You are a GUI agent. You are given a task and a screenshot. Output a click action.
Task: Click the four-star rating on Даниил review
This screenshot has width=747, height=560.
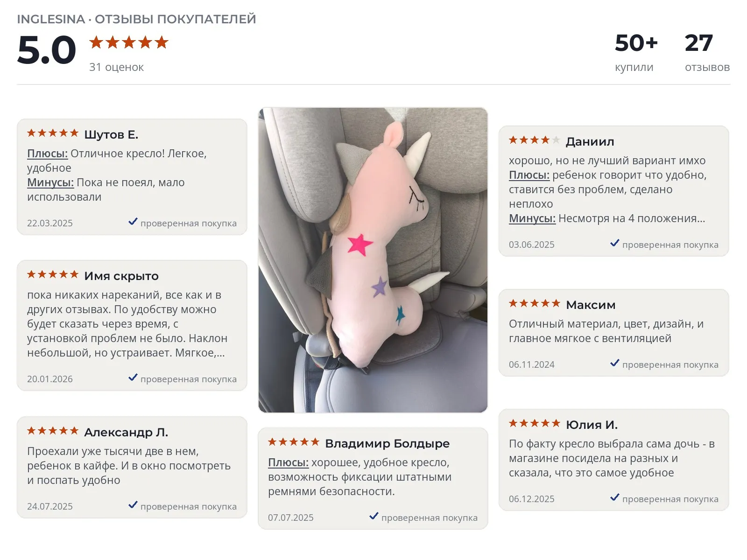[535, 140]
